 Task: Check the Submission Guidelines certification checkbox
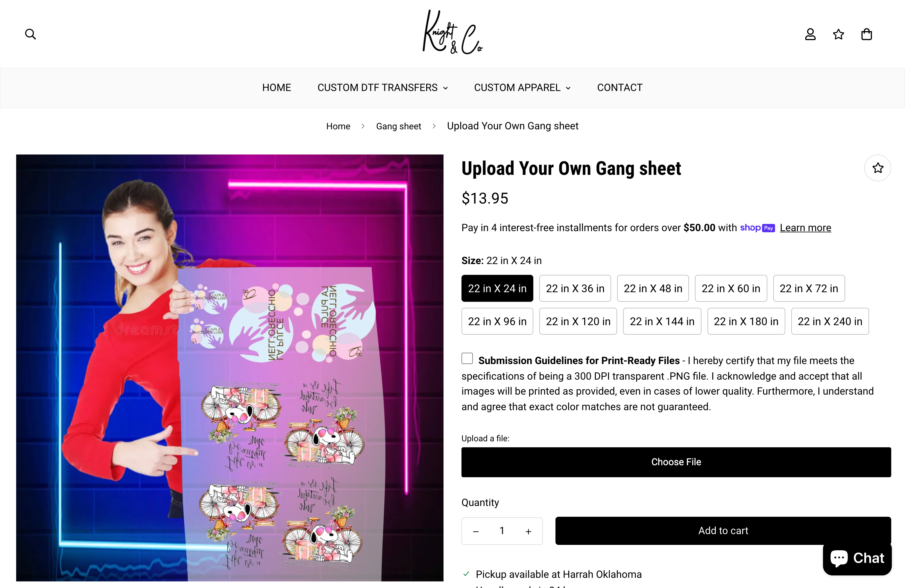tap(467, 358)
